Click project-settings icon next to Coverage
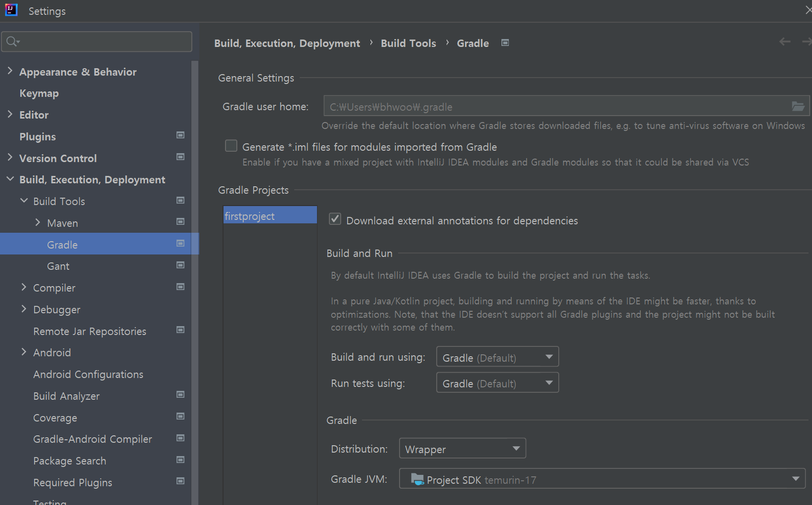Viewport: 812px width, 505px height. coord(180,416)
